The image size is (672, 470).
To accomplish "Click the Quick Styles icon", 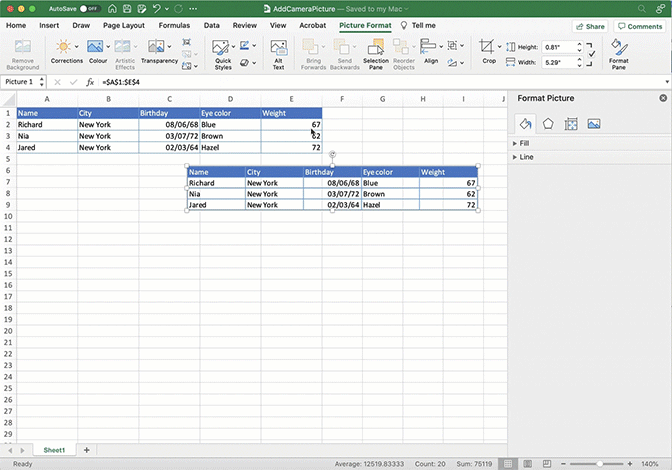I will coord(220,47).
